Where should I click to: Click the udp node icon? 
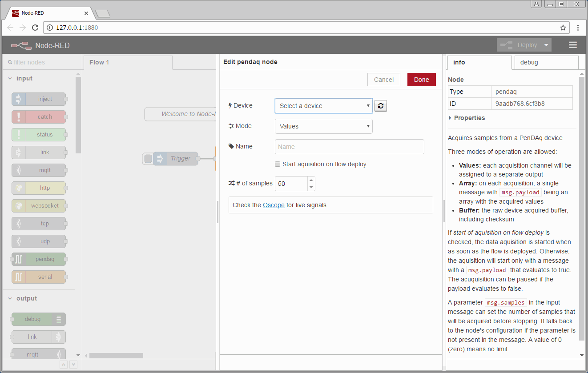(19, 241)
